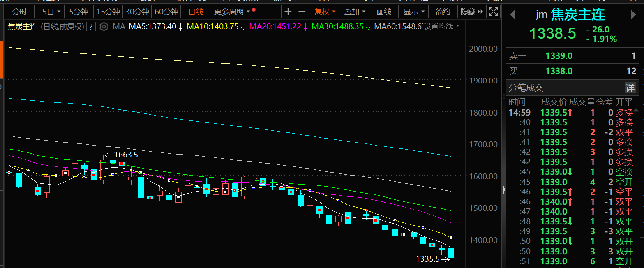Toggle the 画线 drawing tools
Viewport: 644px width, 268px height.
click(384, 12)
